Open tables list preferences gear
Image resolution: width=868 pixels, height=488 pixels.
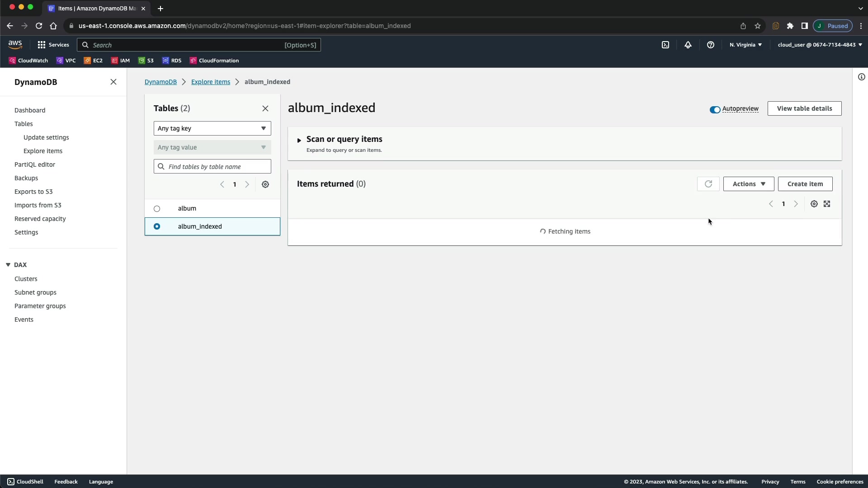pyautogui.click(x=265, y=184)
